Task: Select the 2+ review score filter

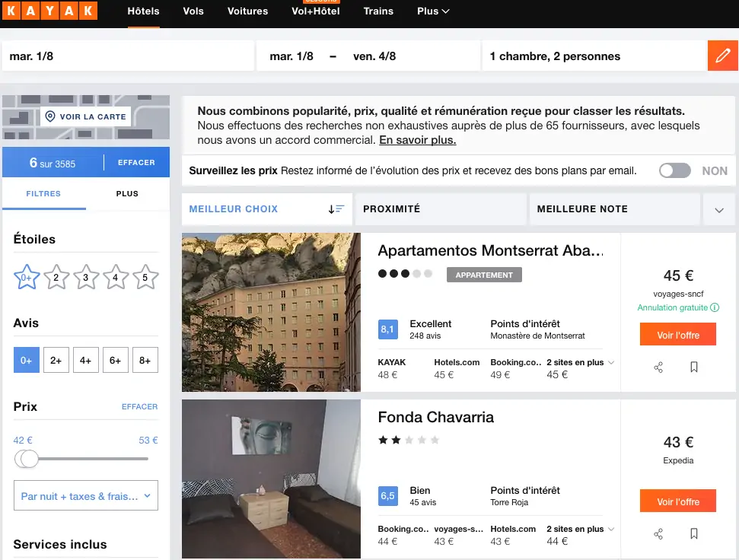Action: tap(56, 361)
